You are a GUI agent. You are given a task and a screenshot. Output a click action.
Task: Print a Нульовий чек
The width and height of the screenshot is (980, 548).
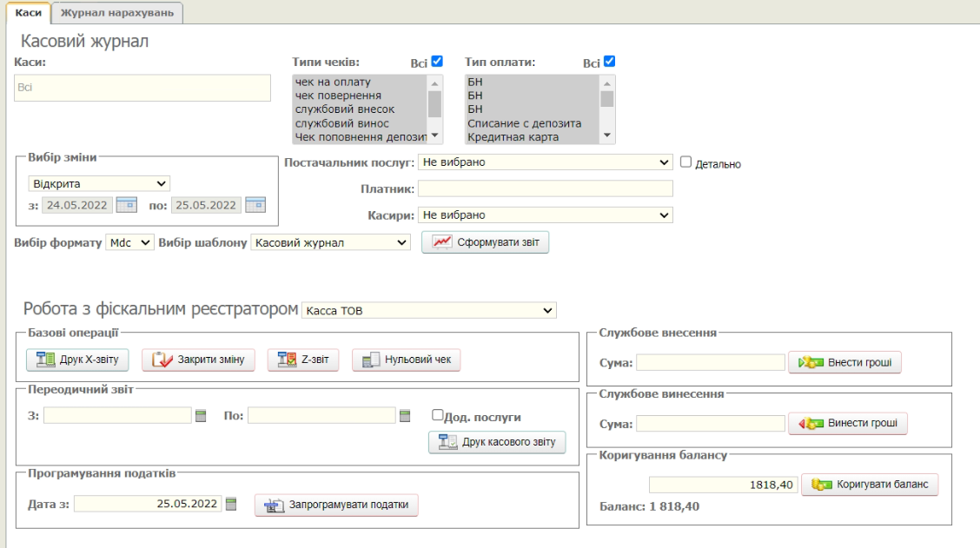tap(406, 360)
